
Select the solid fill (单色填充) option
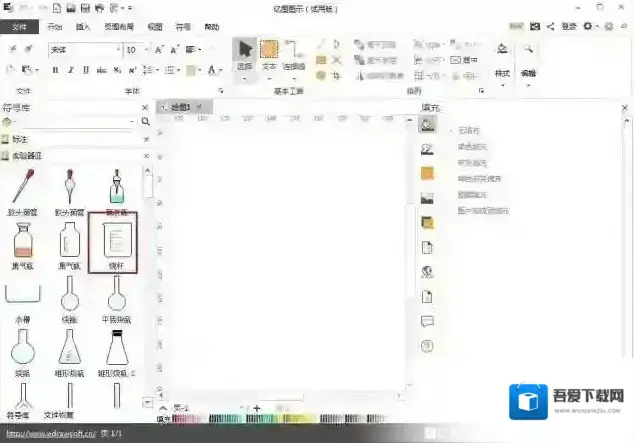[x=472, y=147]
